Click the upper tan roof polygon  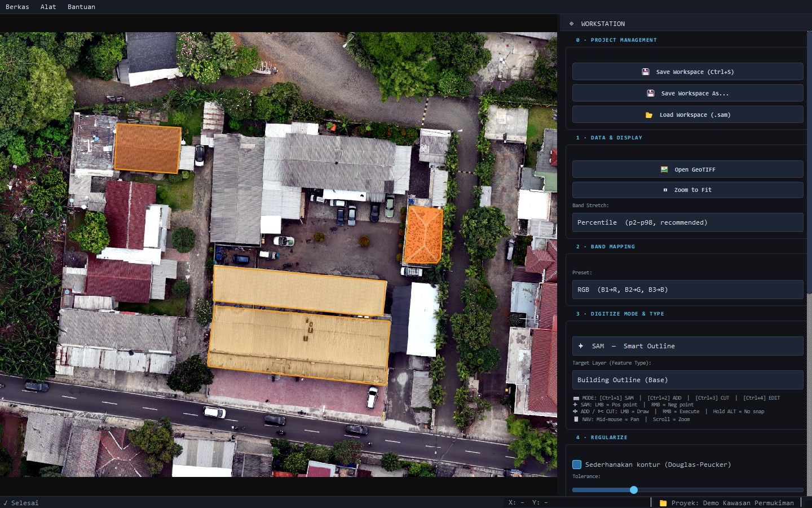tap(299, 290)
